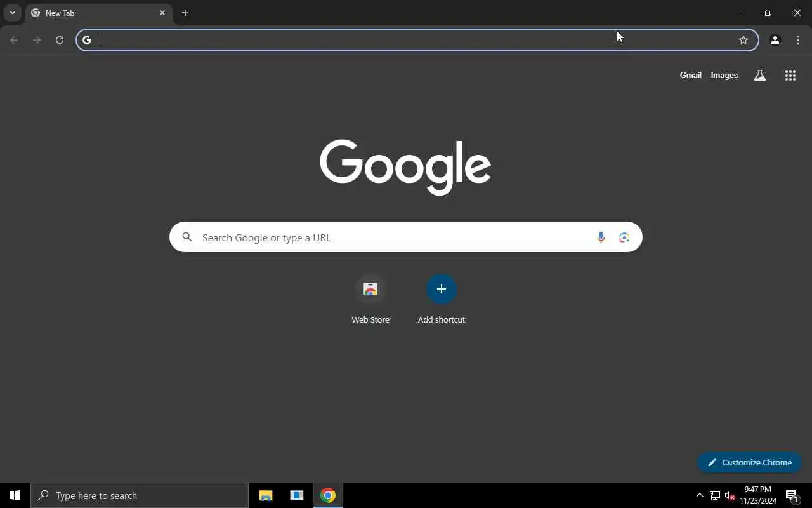Click the Web Store label text
This screenshot has width=812, height=508.
pyautogui.click(x=370, y=319)
